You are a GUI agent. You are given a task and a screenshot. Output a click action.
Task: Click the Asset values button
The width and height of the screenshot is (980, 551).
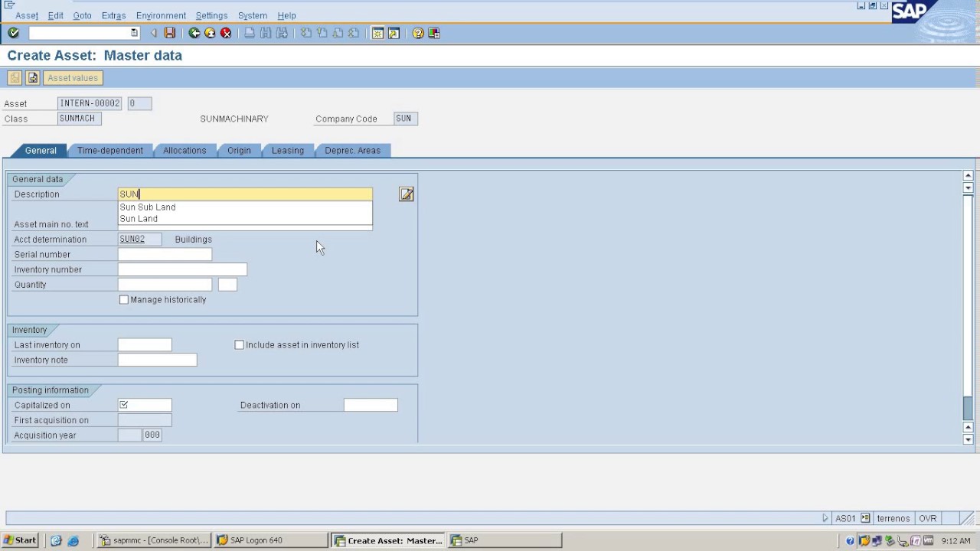73,78
